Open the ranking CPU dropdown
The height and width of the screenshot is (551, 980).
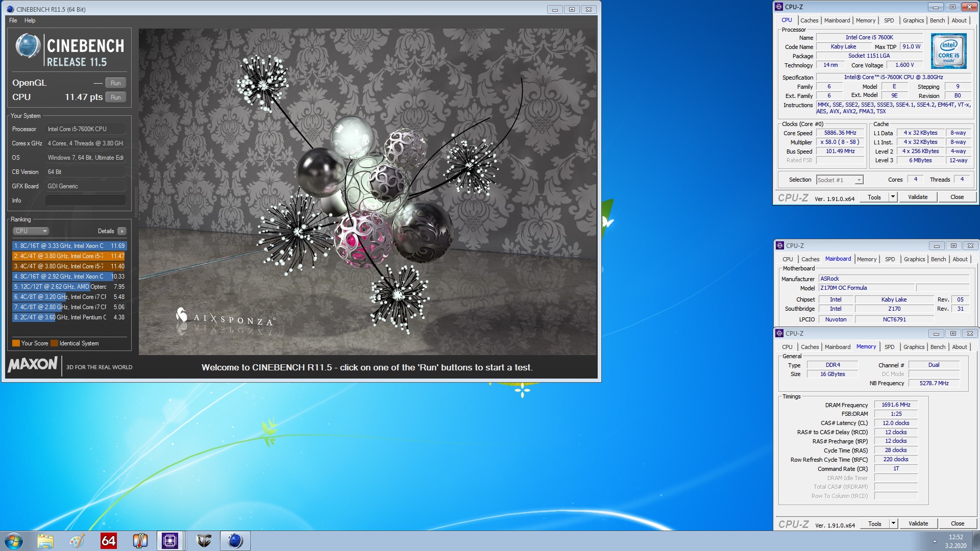[31, 231]
